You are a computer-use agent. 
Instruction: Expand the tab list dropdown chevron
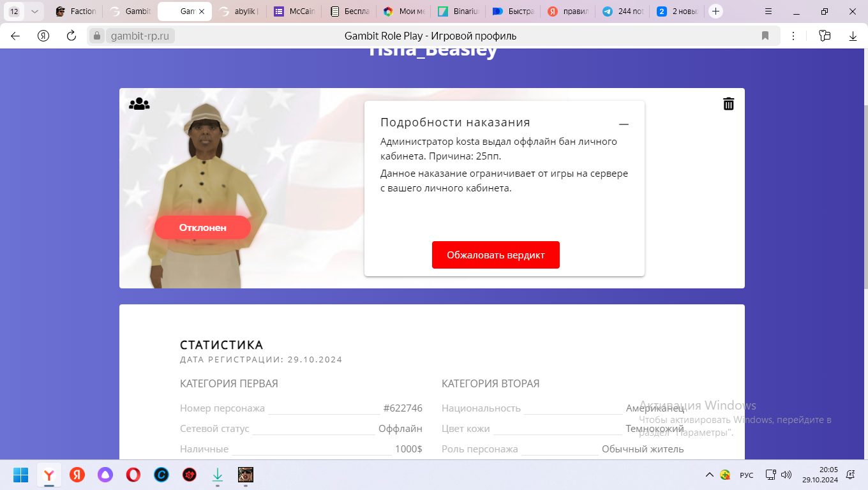click(34, 11)
